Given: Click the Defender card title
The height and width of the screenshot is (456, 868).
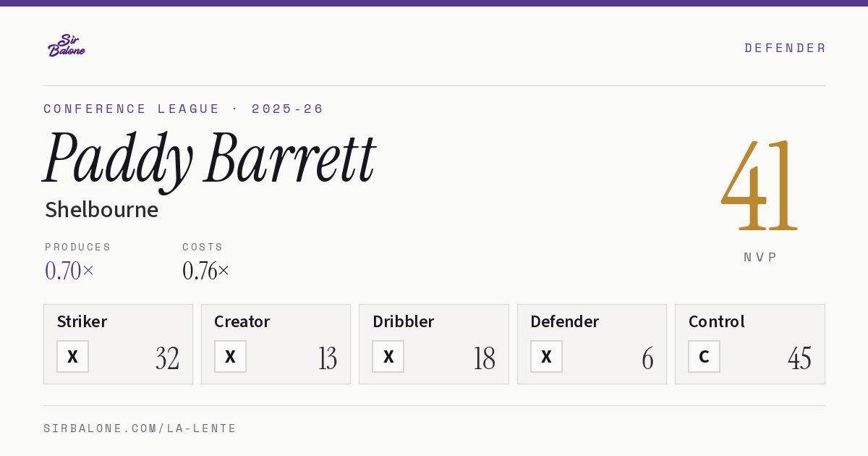Looking at the screenshot, I should pos(565,321).
